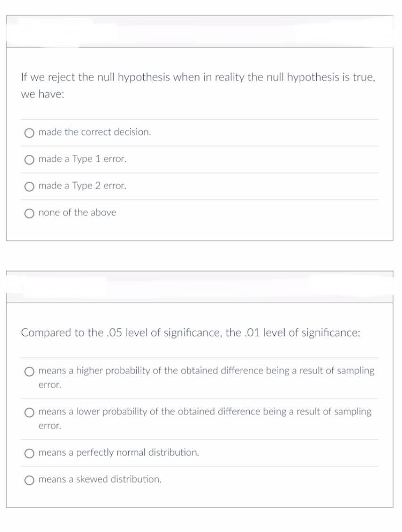402x532 pixels.
Task: Select "means a lower probability" answer option
Action: point(29,412)
